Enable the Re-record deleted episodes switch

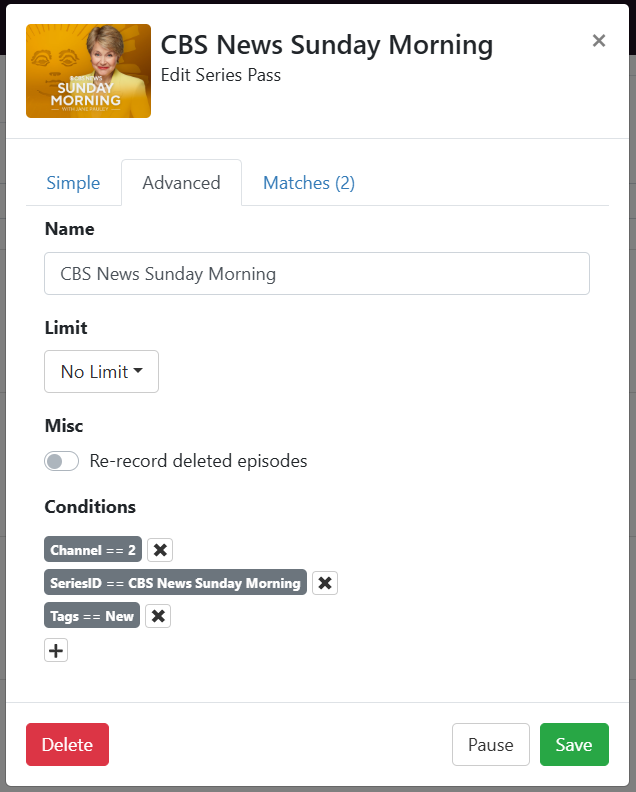tap(62, 461)
